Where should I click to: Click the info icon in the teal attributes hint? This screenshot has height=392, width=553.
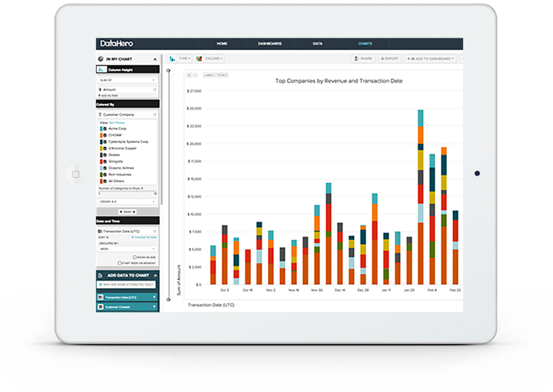pyautogui.click(x=101, y=285)
